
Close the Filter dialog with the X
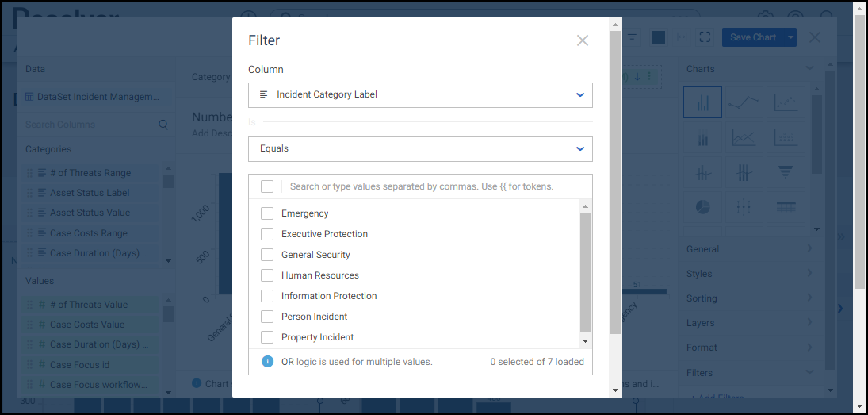coord(583,40)
